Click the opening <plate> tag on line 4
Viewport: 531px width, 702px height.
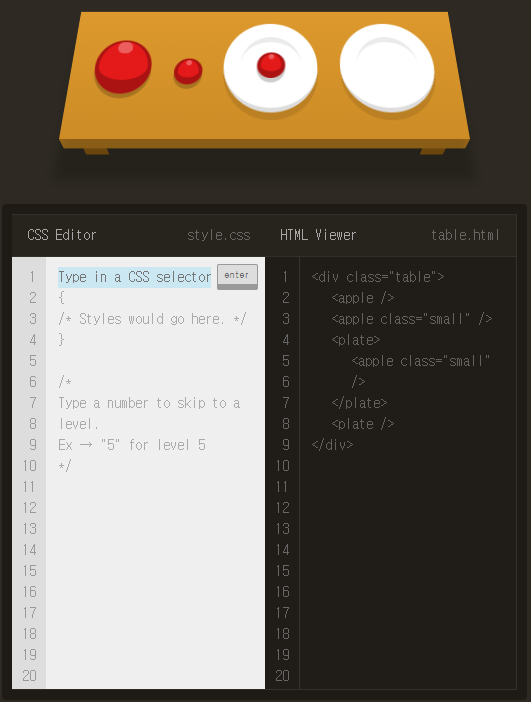click(356, 340)
